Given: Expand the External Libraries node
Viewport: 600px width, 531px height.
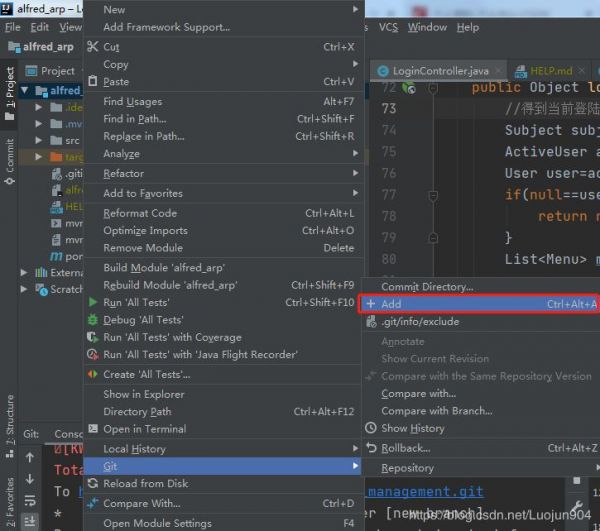Looking at the screenshot, I should 24,272.
